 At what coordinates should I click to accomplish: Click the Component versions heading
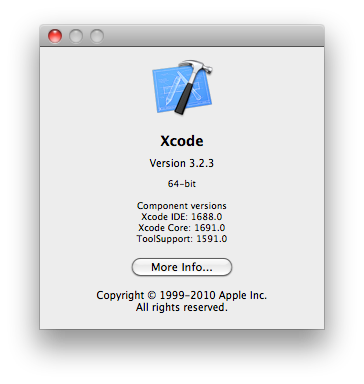point(182,206)
